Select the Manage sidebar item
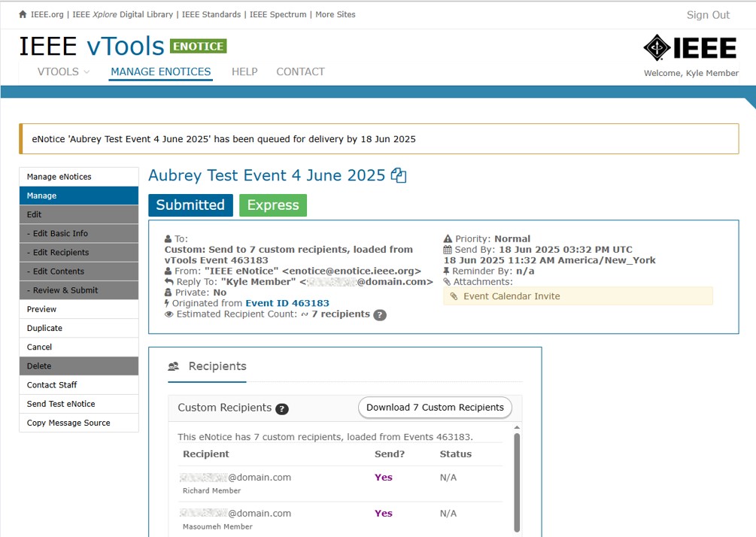Screen dimensions: 756x537 click(79, 196)
